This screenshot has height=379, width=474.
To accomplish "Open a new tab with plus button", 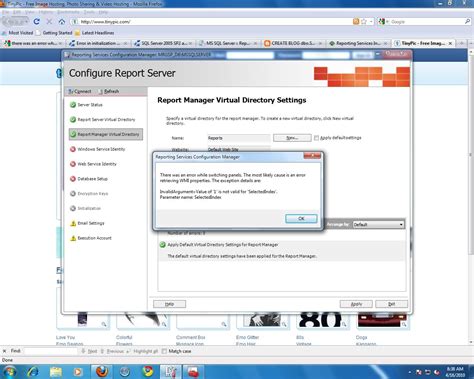I will 462,43.
